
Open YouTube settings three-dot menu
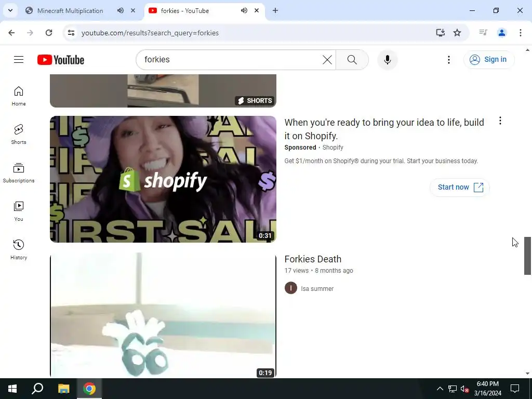(448, 60)
